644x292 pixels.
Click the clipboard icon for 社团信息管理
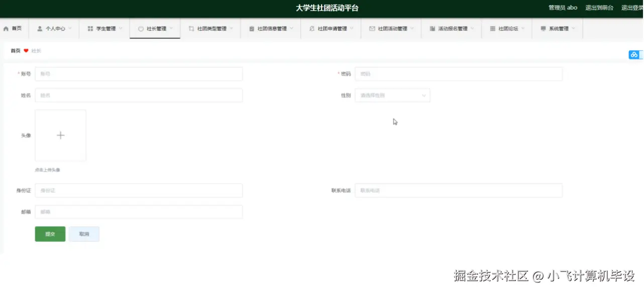[x=252, y=29]
